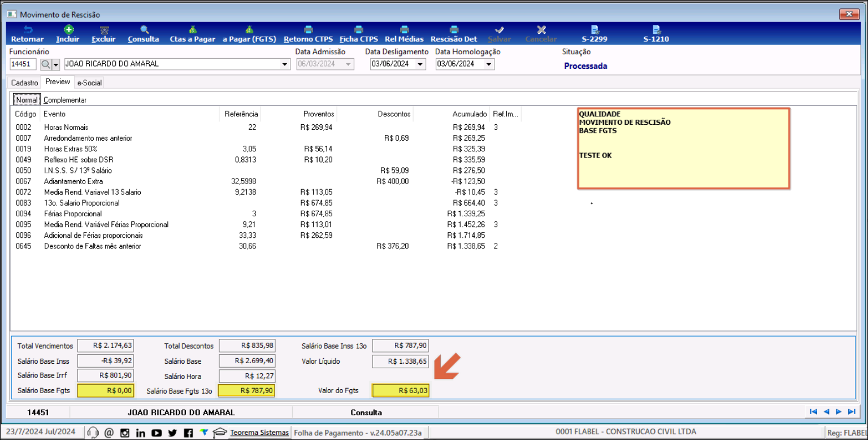Open the e-Social tab
Viewport: 868px width, 440px height.
[x=89, y=83]
